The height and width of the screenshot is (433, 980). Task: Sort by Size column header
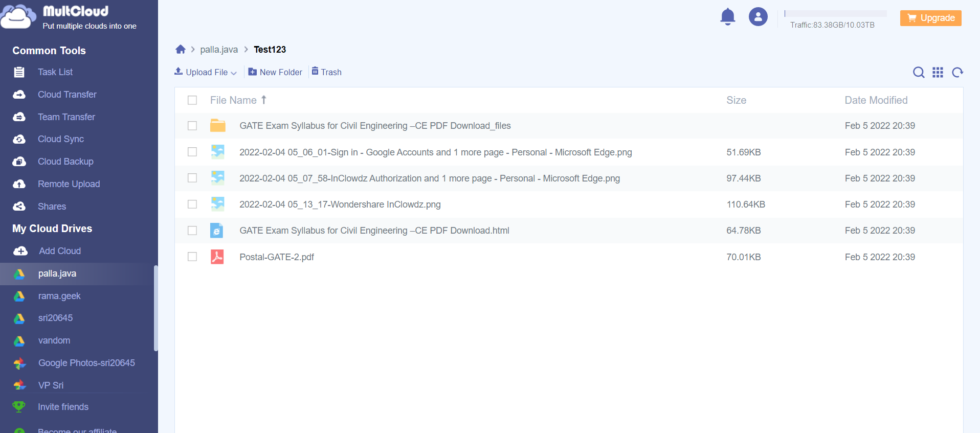(x=737, y=100)
